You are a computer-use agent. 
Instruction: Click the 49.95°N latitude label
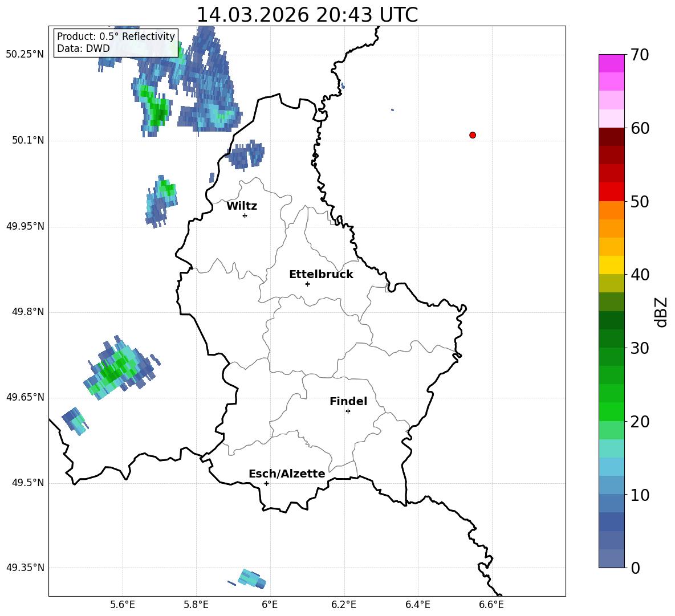[x=25, y=226]
